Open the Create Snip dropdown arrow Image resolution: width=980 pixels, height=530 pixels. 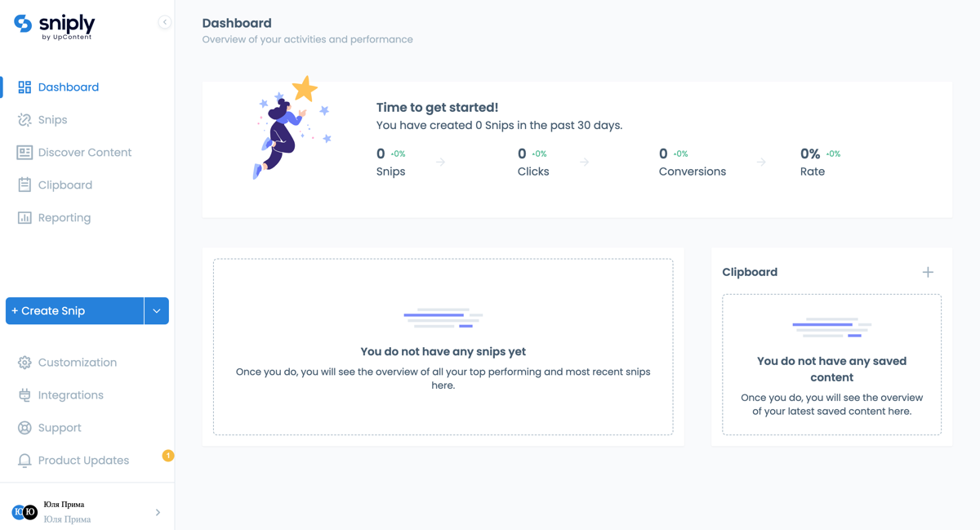[156, 310]
